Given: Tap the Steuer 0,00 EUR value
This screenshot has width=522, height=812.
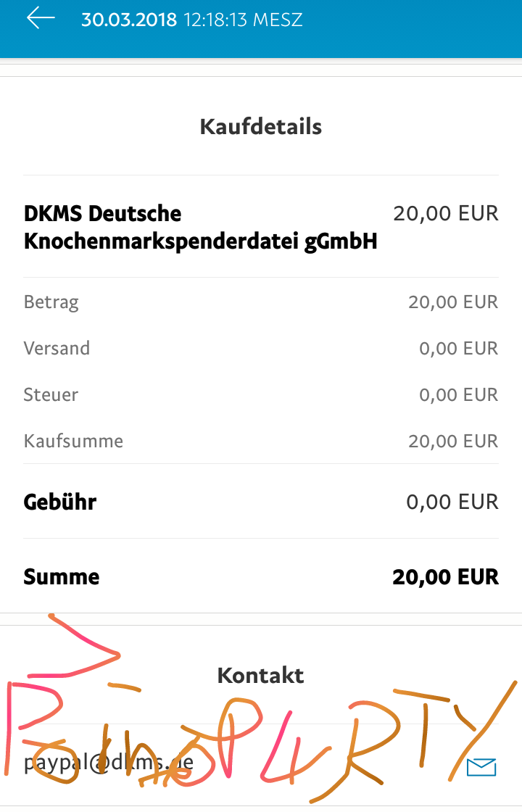Looking at the screenshot, I should pyautogui.click(x=459, y=395).
